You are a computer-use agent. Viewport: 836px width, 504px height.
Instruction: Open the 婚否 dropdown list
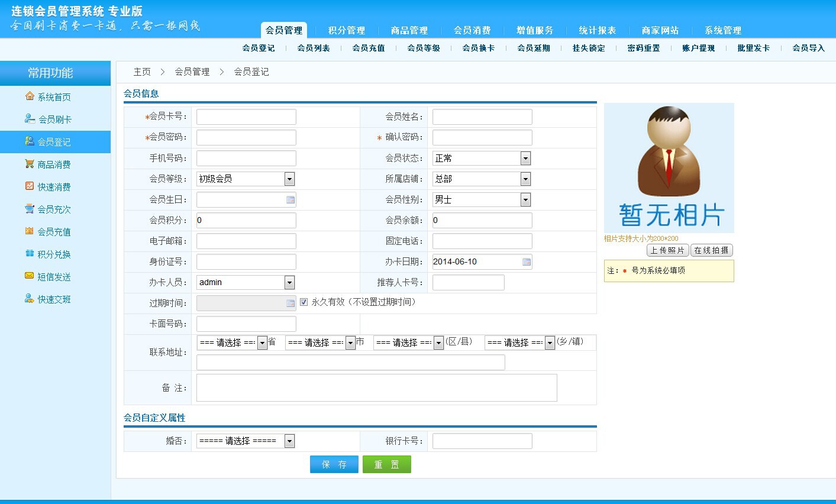click(289, 441)
